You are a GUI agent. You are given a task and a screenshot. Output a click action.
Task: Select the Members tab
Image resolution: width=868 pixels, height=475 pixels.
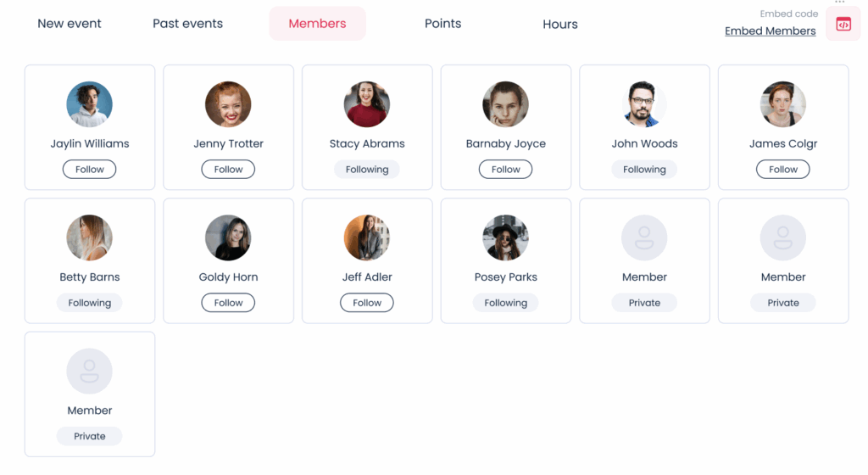point(317,24)
